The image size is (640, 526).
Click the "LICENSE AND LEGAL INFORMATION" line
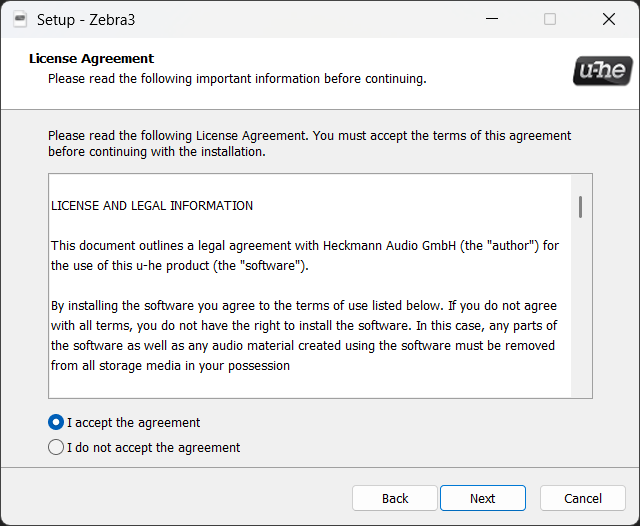(x=152, y=206)
